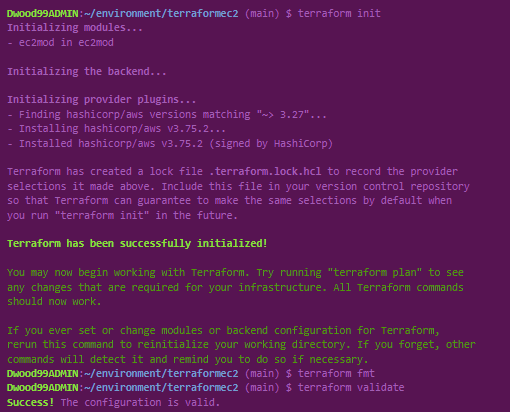Click the 'terraform validate' command
Viewport: 510px width, 412px height.
[x=351, y=388]
